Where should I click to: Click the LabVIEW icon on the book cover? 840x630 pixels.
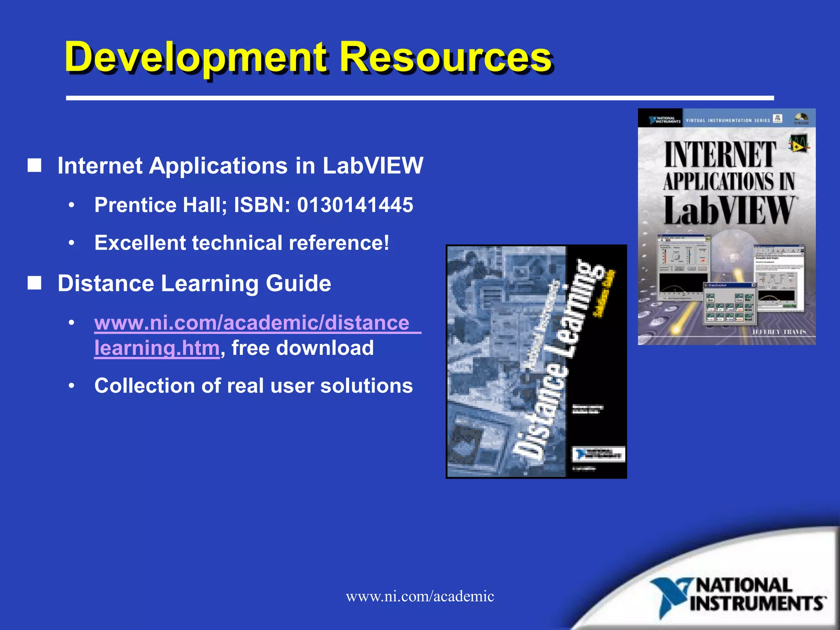(799, 144)
